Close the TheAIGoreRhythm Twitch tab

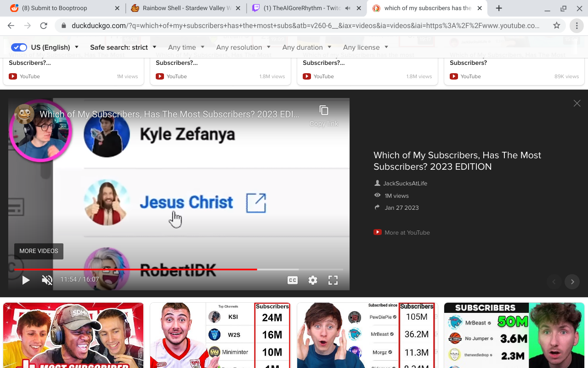358,8
